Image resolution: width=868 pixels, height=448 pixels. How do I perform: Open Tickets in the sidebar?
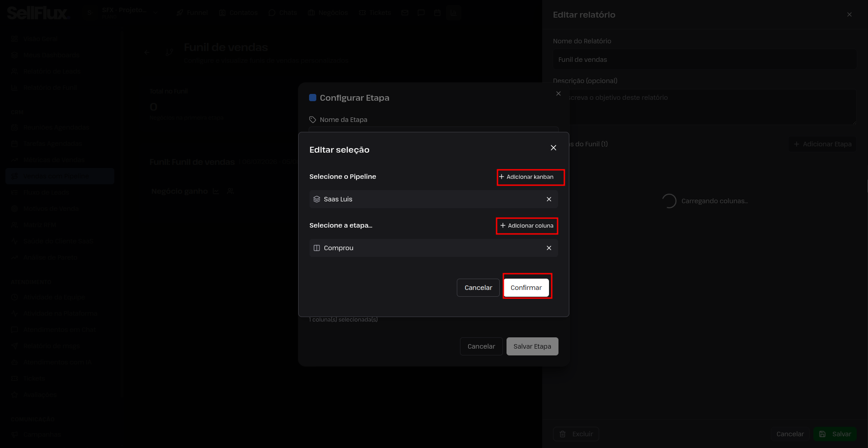coord(60,378)
